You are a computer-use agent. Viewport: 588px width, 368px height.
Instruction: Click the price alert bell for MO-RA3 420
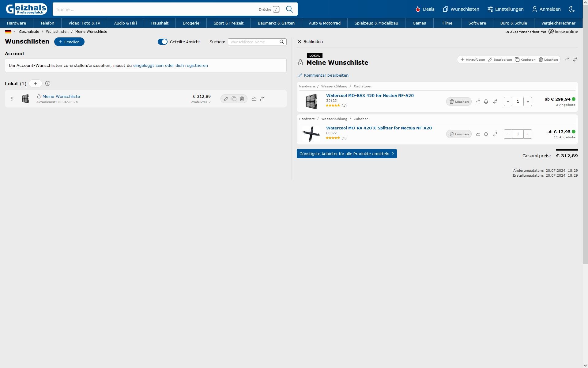pyautogui.click(x=486, y=102)
